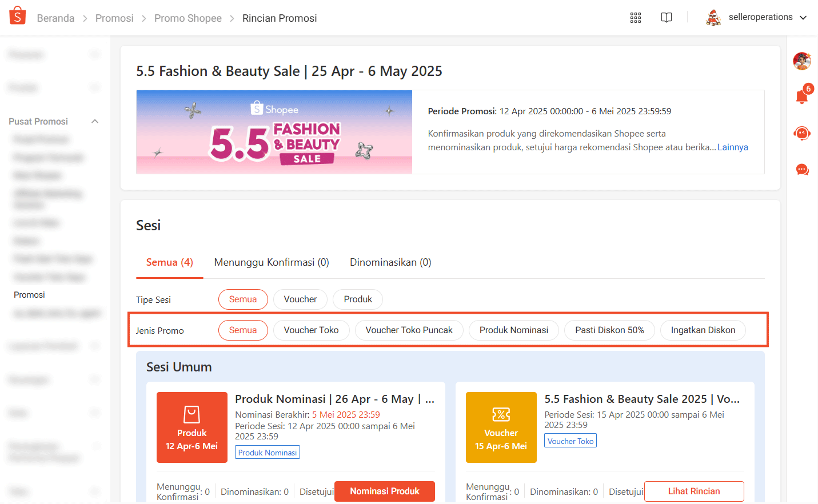
Task: Click the 5.5 Fashion & Beauty banner
Action: click(x=274, y=132)
